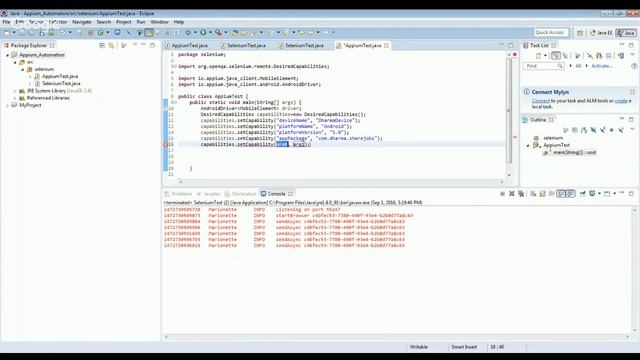
Task: Click the Quick Access search field
Action: tap(551, 32)
